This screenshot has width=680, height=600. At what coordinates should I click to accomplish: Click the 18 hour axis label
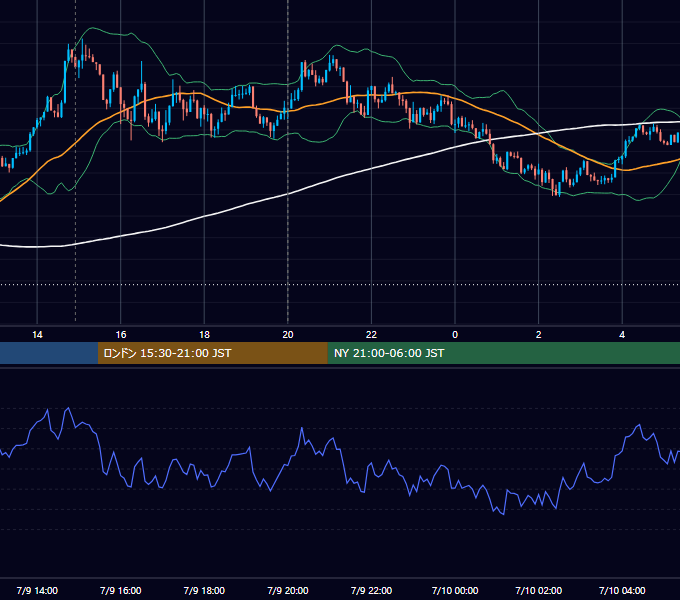[204, 335]
